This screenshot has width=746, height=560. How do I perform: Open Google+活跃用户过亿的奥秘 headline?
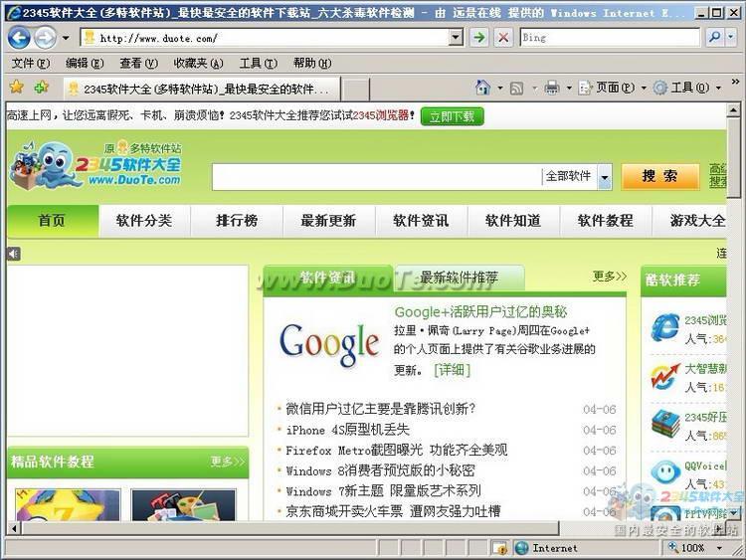pos(480,312)
